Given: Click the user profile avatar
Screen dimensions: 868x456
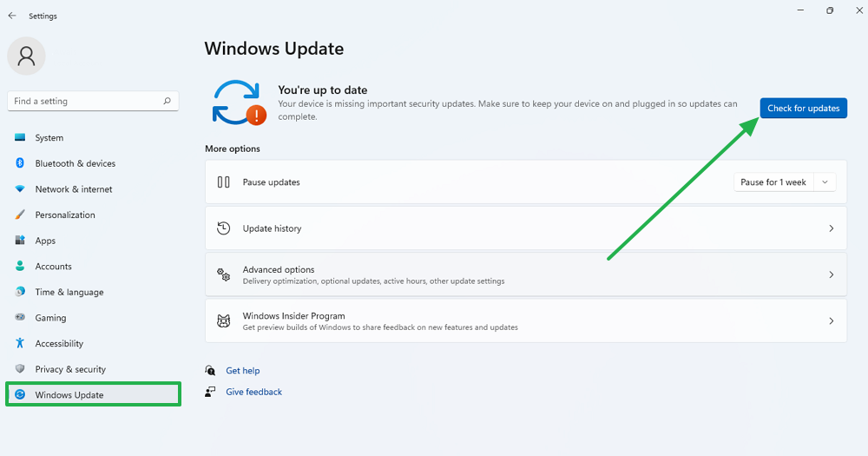Looking at the screenshot, I should 26,56.
